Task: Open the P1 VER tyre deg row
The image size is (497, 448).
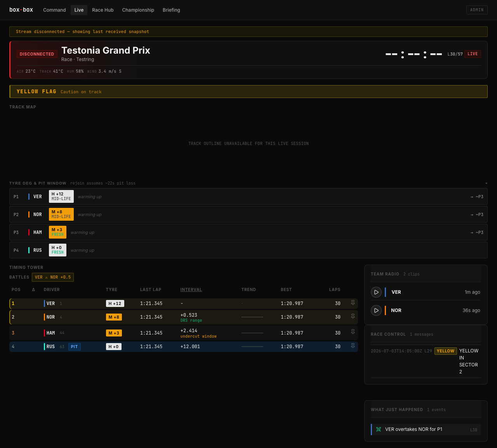Action: 248,197
